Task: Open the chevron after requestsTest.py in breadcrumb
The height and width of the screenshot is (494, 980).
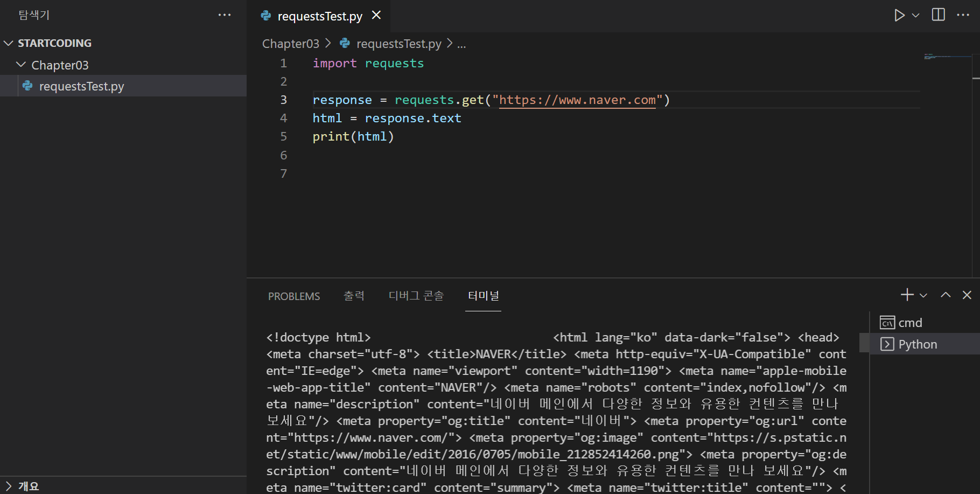Action: coord(450,43)
